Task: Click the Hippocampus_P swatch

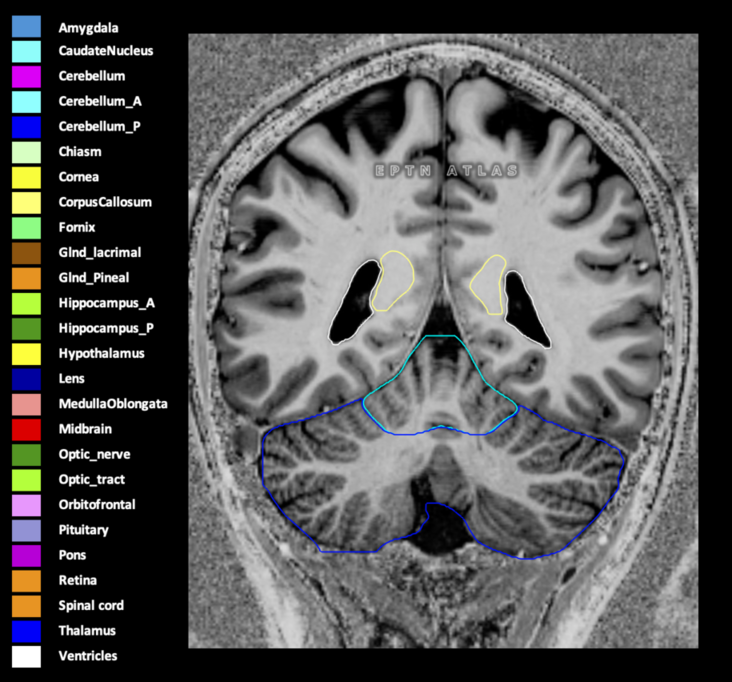Action: (x=26, y=329)
